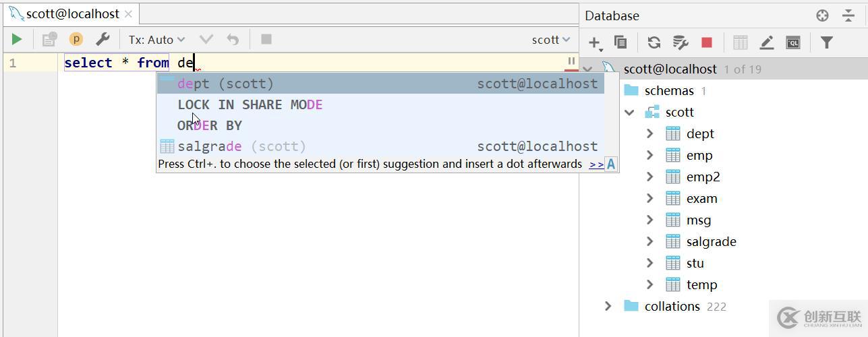
Task: Click the commit checkmark icon
Action: pyautogui.click(x=206, y=40)
